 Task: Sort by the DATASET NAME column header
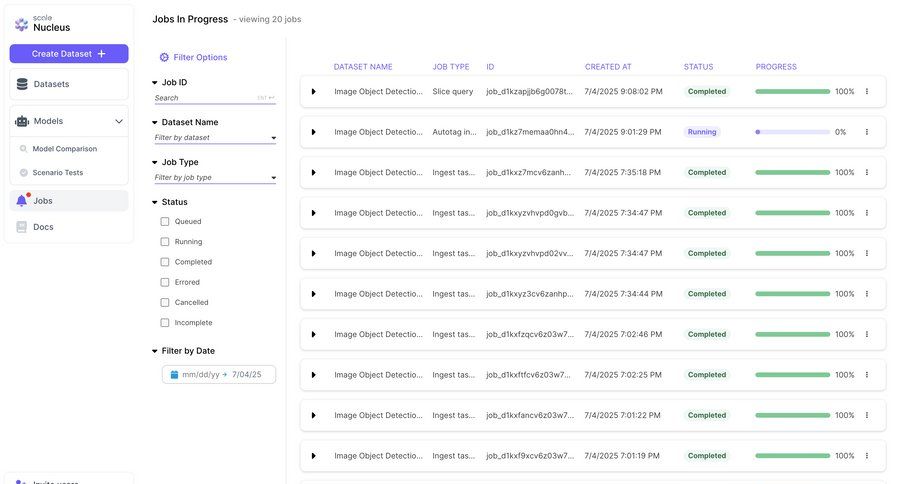[363, 67]
